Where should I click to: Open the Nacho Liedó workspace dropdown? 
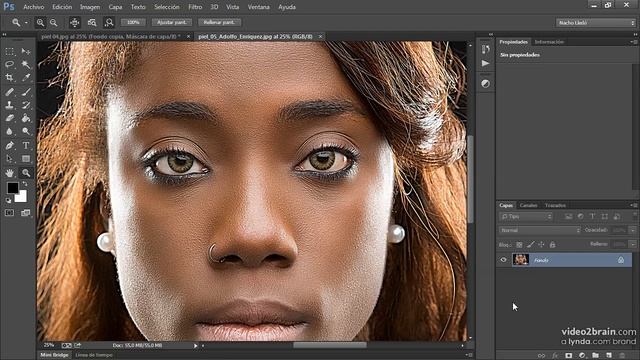[596, 23]
